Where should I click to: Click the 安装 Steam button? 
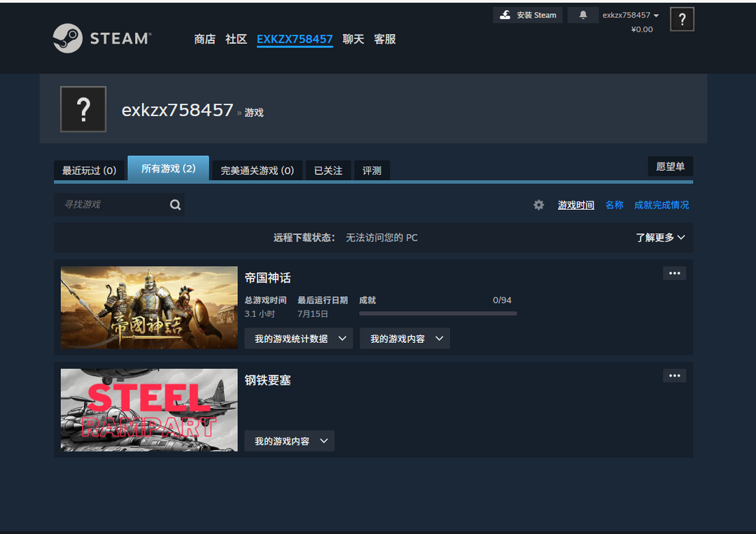(x=528, y=15)
